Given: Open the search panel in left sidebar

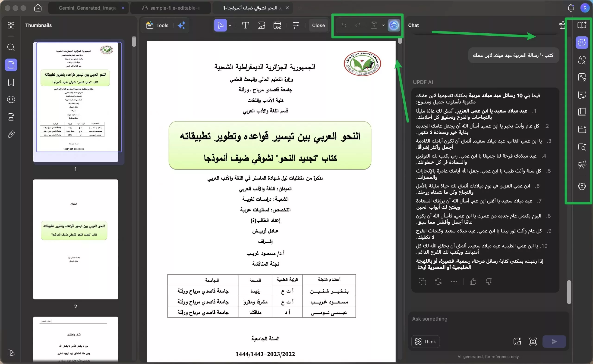Looking at the screenshot, I should point(11,47).
